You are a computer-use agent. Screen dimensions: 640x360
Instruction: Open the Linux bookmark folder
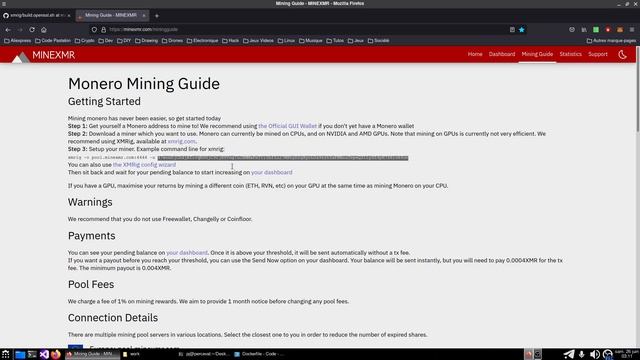click(286, 41)
